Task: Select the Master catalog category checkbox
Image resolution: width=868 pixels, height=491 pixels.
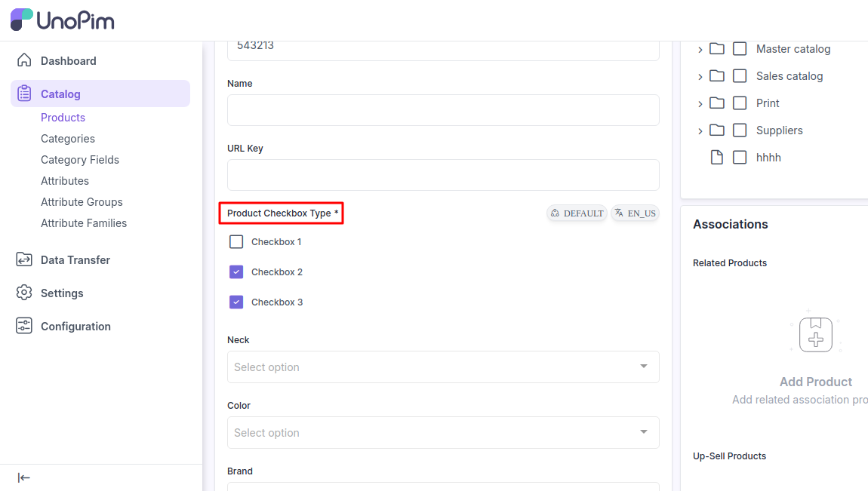Action: (740, 49)
